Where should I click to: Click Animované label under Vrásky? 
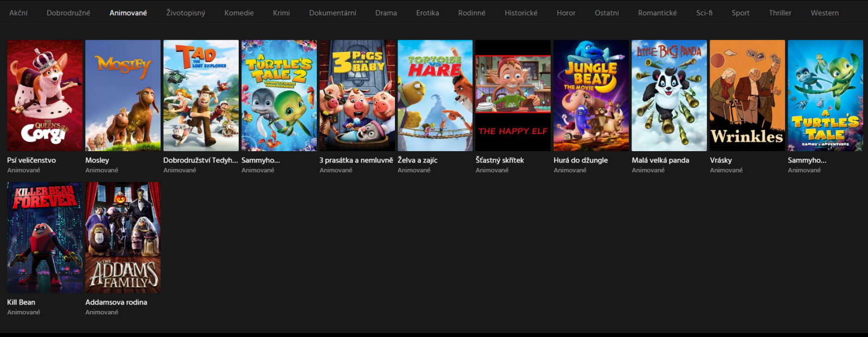(726, 170)
